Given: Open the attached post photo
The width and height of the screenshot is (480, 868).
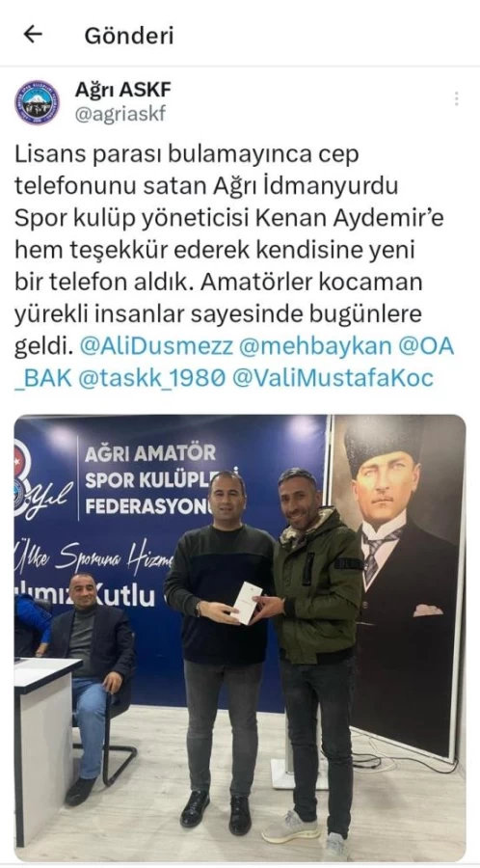Looking at the screenshot, I should 240,638.
